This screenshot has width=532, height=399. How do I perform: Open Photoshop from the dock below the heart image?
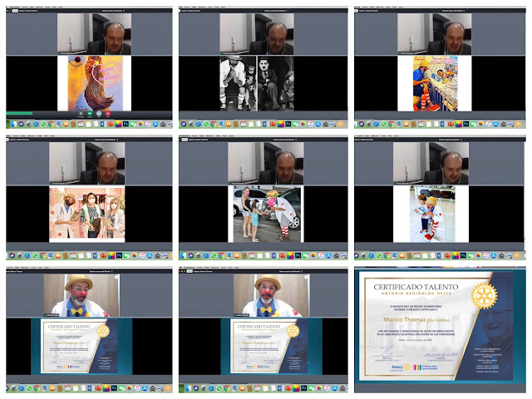(126, 124)
